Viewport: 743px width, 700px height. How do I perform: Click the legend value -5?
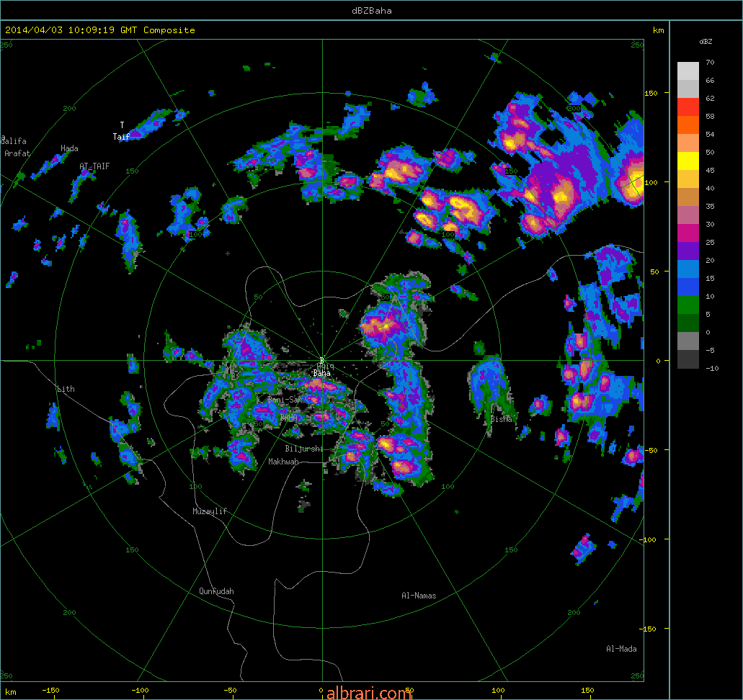pos(710,350)
